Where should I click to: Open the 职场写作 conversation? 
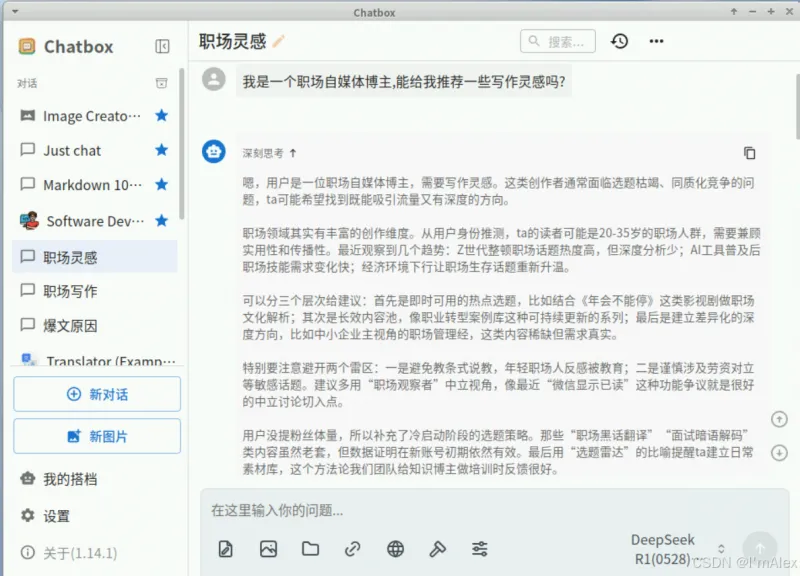pos(70,291)
